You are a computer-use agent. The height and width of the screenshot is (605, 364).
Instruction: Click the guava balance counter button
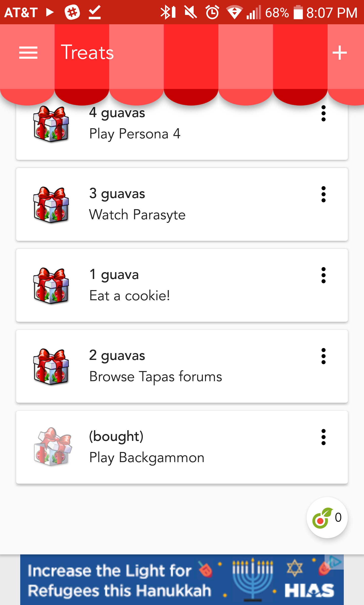pyautogui.click(x=327, y=517)
